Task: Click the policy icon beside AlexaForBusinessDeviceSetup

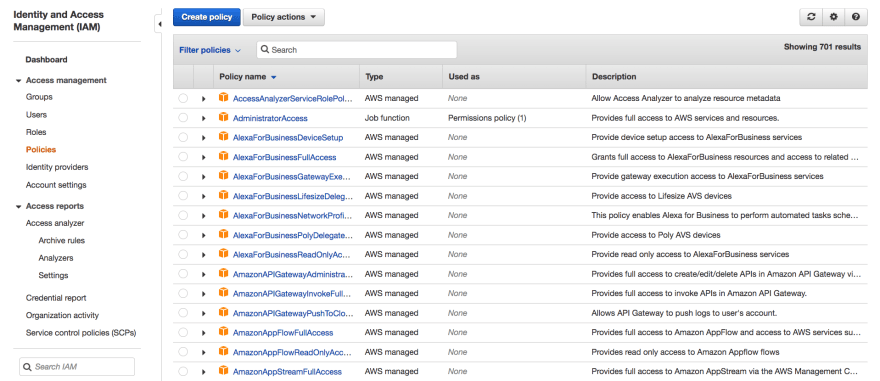Action: coord(223,137)
